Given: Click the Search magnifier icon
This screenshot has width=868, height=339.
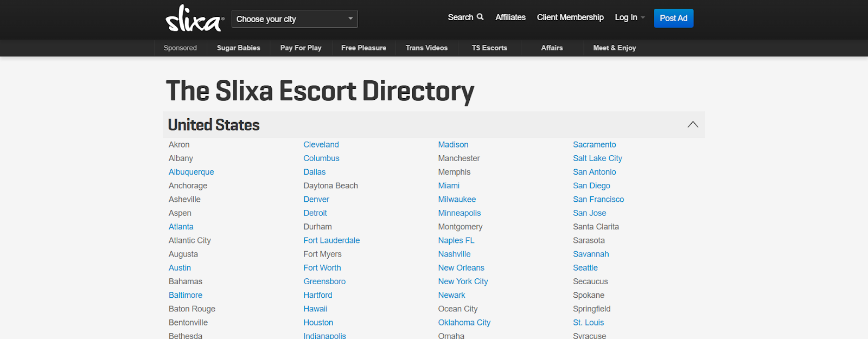Looking at the screenshot, I should pos(480,17).
